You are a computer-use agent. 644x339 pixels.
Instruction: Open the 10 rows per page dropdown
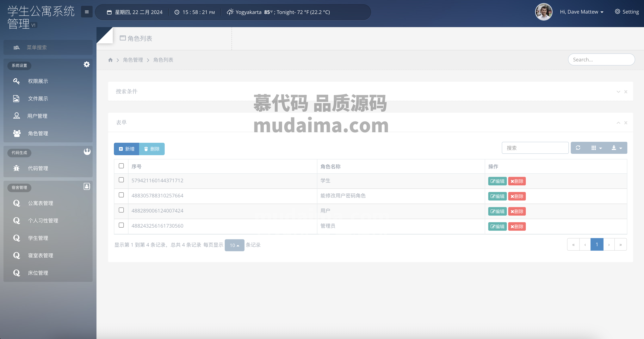[234, 245]
